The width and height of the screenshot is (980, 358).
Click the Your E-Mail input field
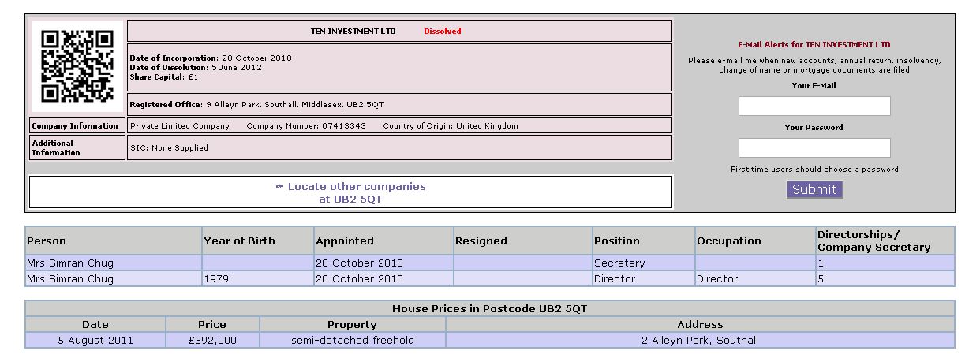click(x=814, y=106)
